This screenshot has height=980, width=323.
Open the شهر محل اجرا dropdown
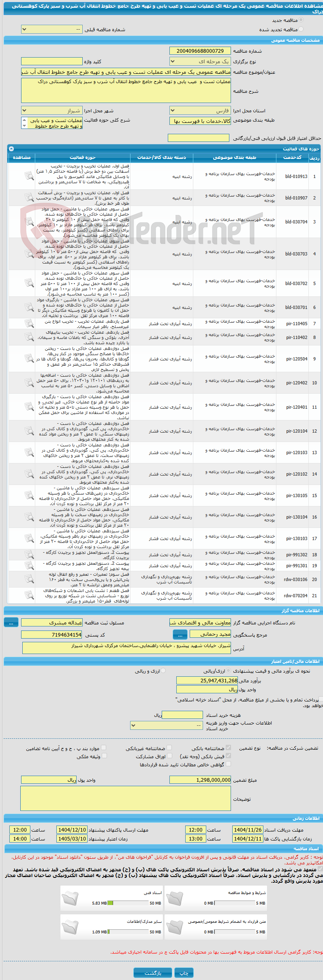[51, 110]
